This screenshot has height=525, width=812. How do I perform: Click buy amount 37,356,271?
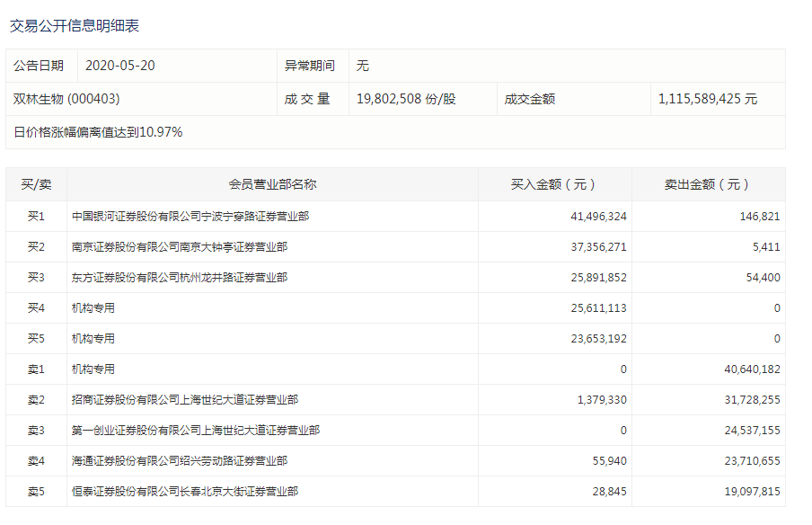click(598, 246)
